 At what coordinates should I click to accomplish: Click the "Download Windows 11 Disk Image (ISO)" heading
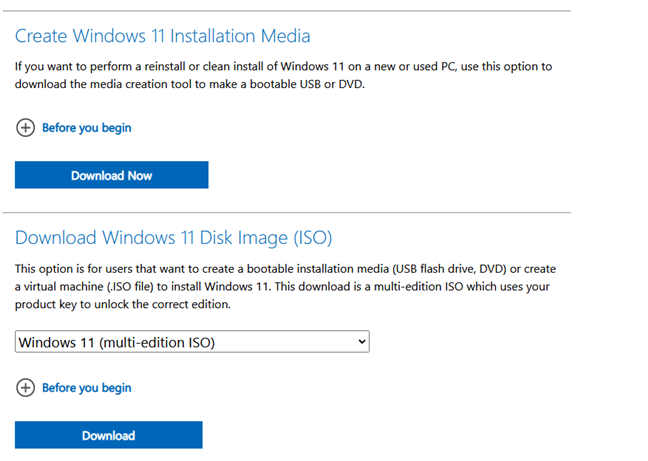(173, 238)
